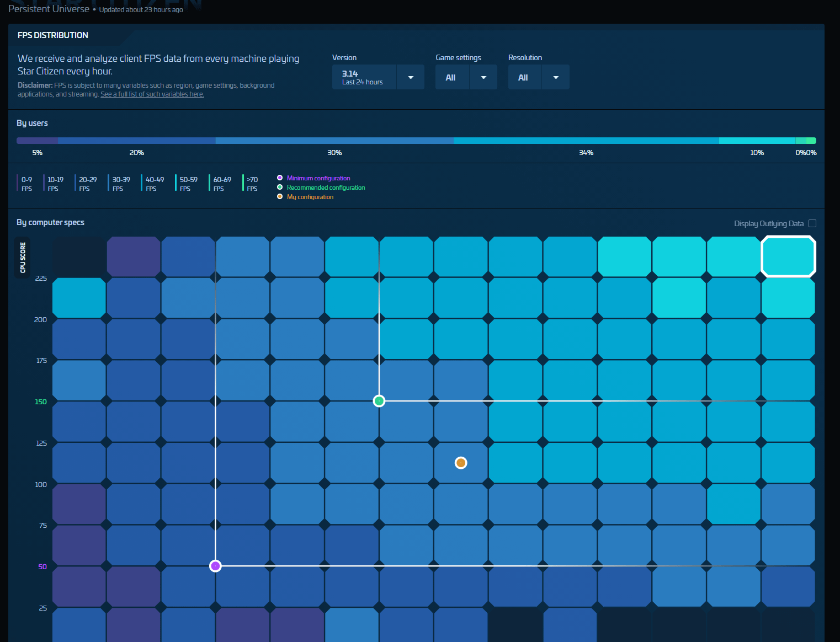840x642 pixels.
Task: Select the My configuration legend entry
Action: (x=305, y=197)
